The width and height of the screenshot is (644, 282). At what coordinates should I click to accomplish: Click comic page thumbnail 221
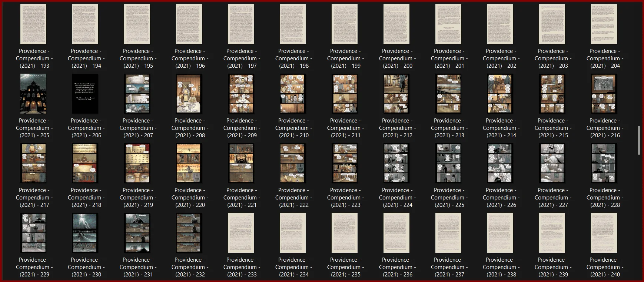click(241, 163)
